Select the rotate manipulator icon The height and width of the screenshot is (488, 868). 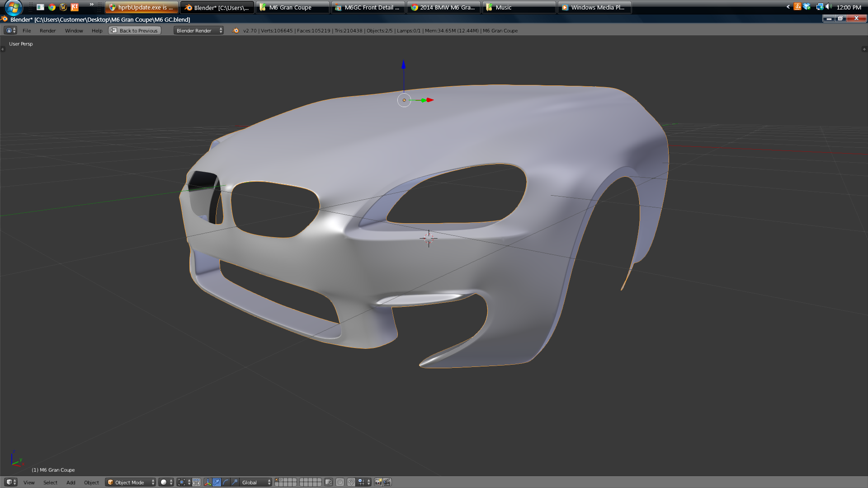(226, 482)
